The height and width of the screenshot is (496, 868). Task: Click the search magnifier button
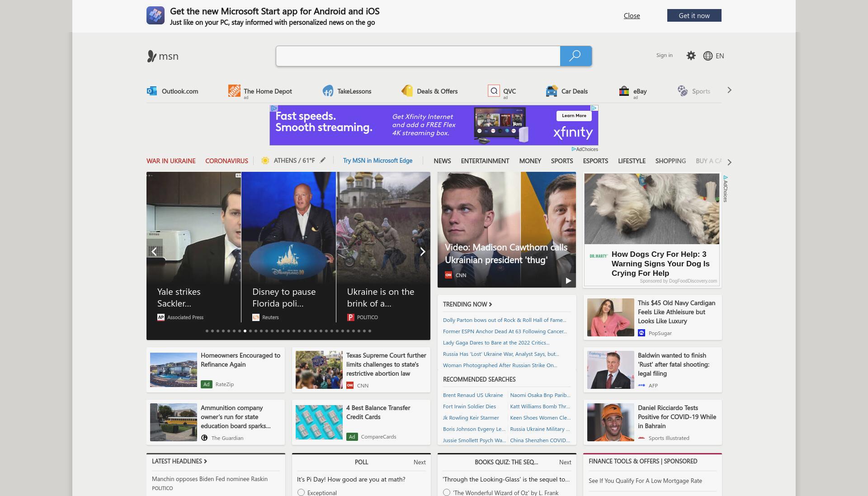coord(576,56)
